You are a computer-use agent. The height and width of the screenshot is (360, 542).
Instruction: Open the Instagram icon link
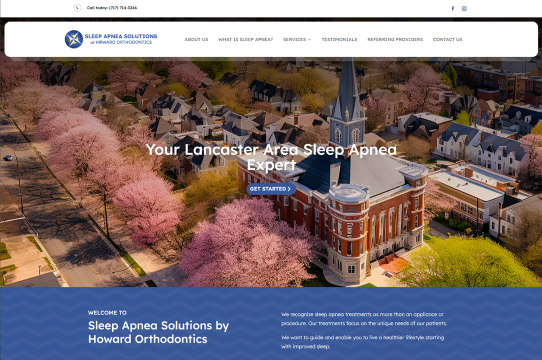pyautogui.click(x=464, y=8)
